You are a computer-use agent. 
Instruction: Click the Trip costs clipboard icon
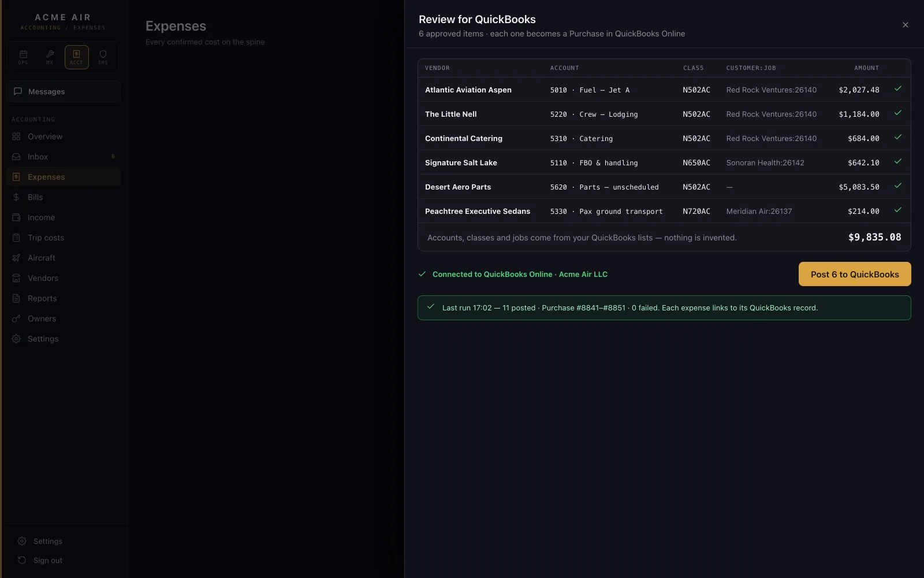(16, 238)
